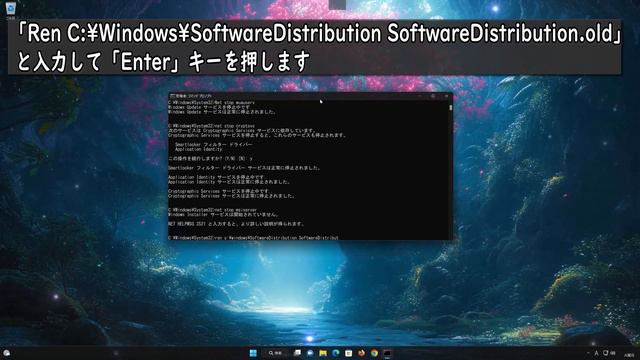
Task: Open the Windows Start menu
Action: pos(253,353)
